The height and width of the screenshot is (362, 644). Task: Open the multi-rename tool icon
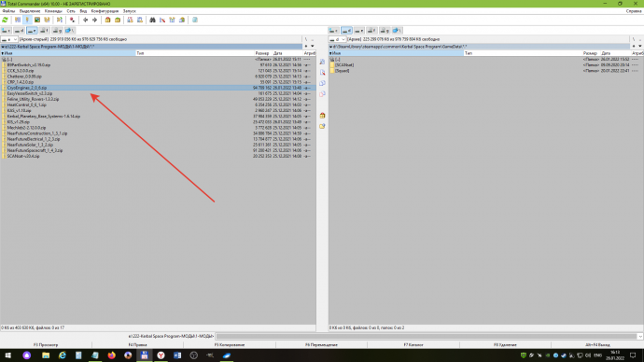pos(162,20)
